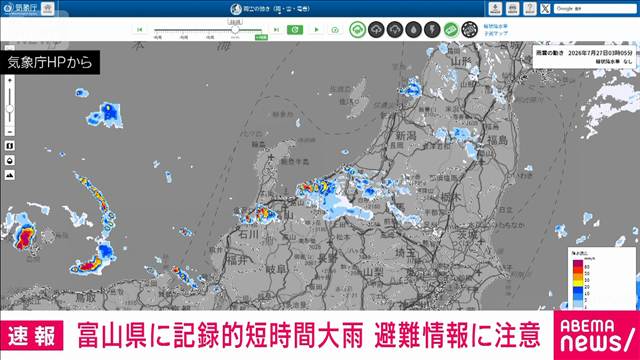Open the 雨雲の動き page title dropdown

click(x=270, y=9)
